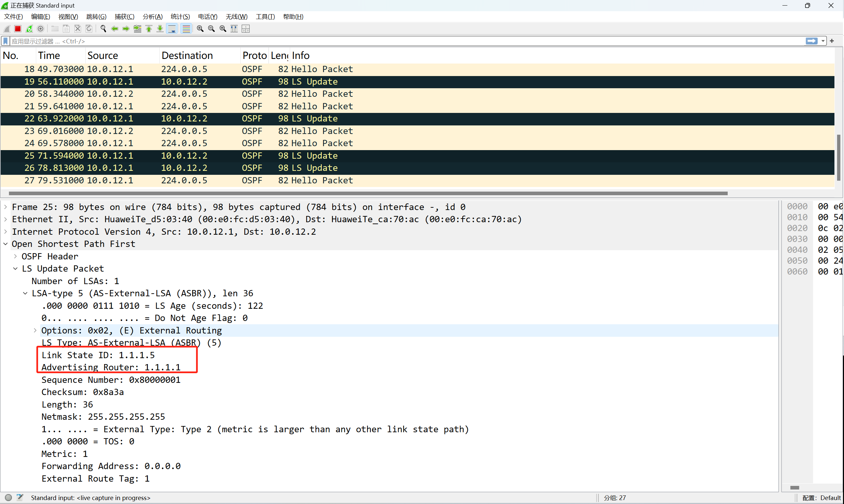
Task: Jump to first packet icon
Action: point(149,29)
